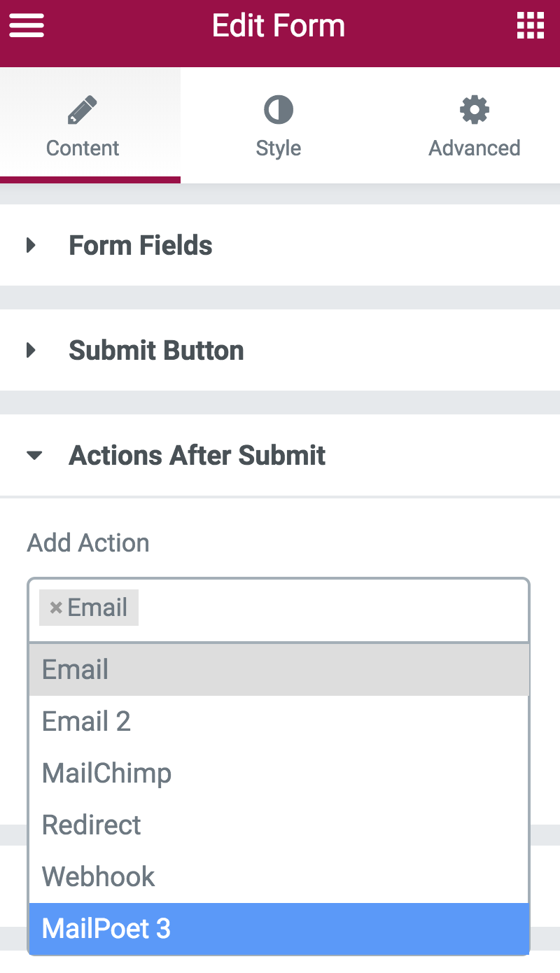Pick Webhook from the action list
This screenshot has height=973, width=560.
98,877
